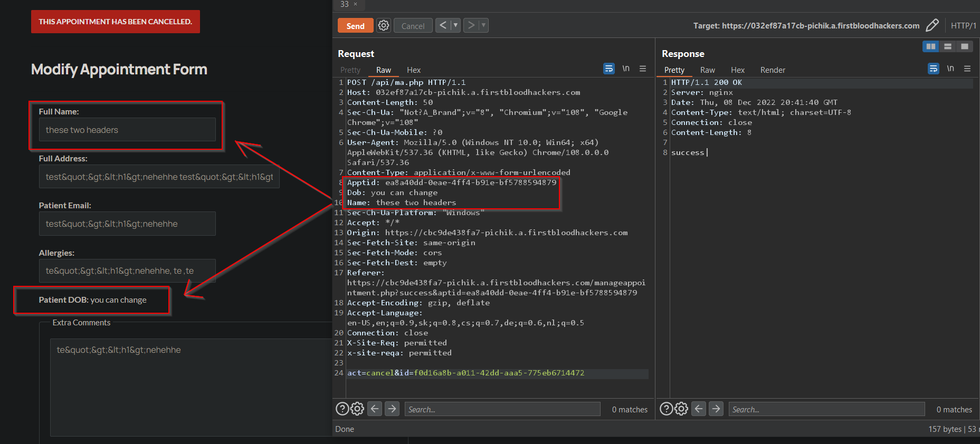Screen dimensions: 980x444
Task: Switch the Response view to Hex
Action: 738,70
